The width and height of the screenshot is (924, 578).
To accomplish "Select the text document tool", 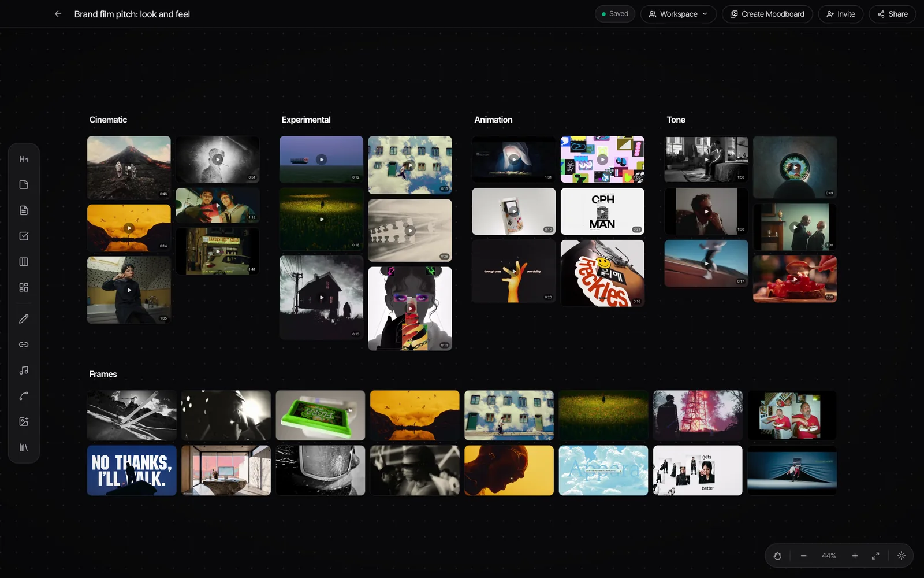I will pos(24,210).
